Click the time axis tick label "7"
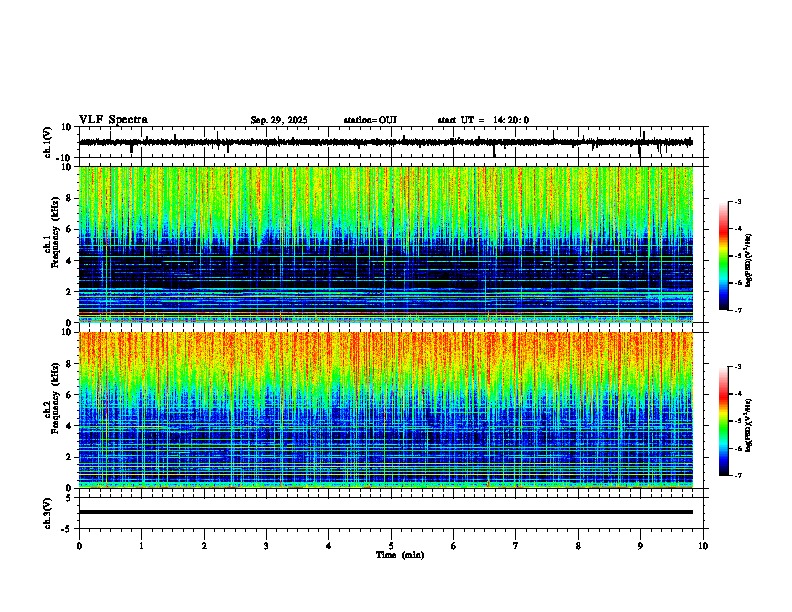This screenshot has width=792, height=612. click(516, 546)
